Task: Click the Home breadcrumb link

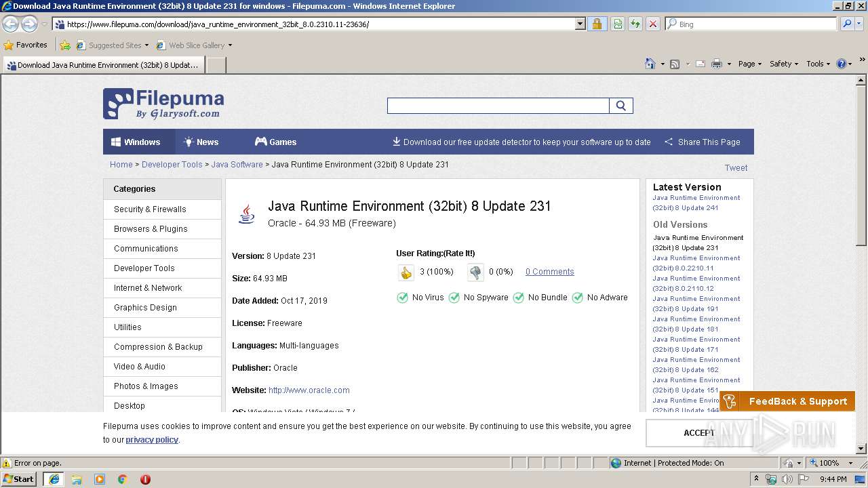Action: [x=121, y=165]
